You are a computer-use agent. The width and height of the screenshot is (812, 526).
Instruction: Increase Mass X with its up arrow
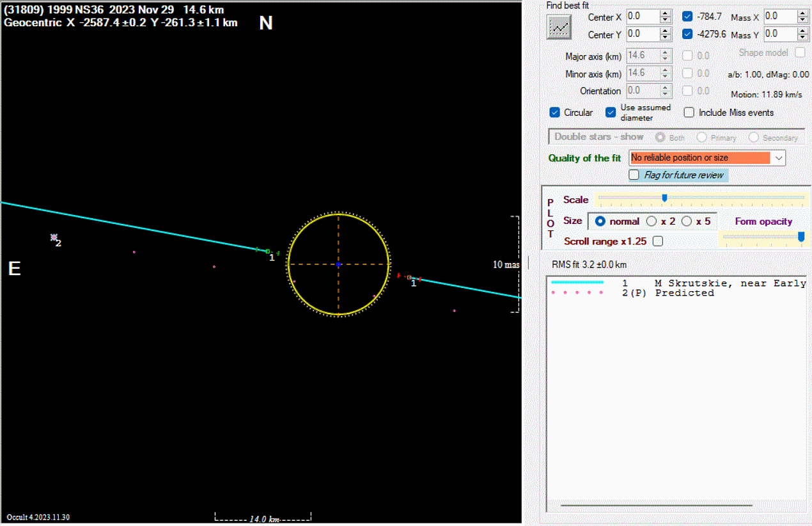pos(804,13)
